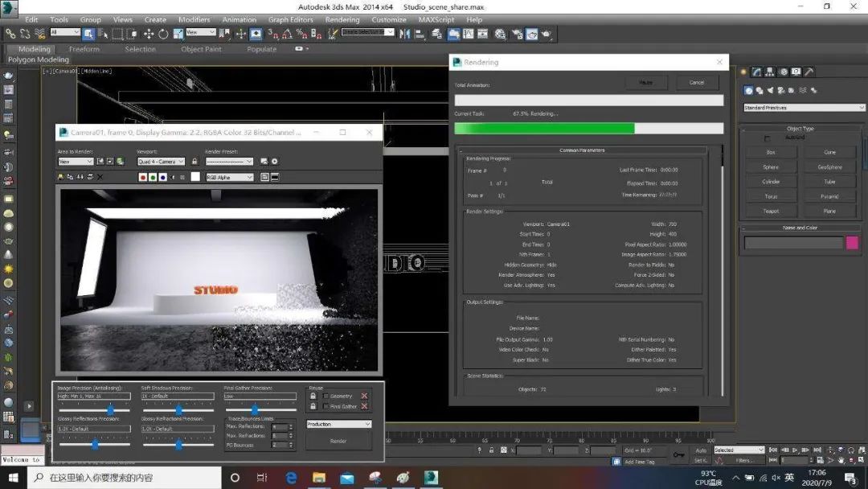Click the teapot Render Production icon

pos(547,34)
